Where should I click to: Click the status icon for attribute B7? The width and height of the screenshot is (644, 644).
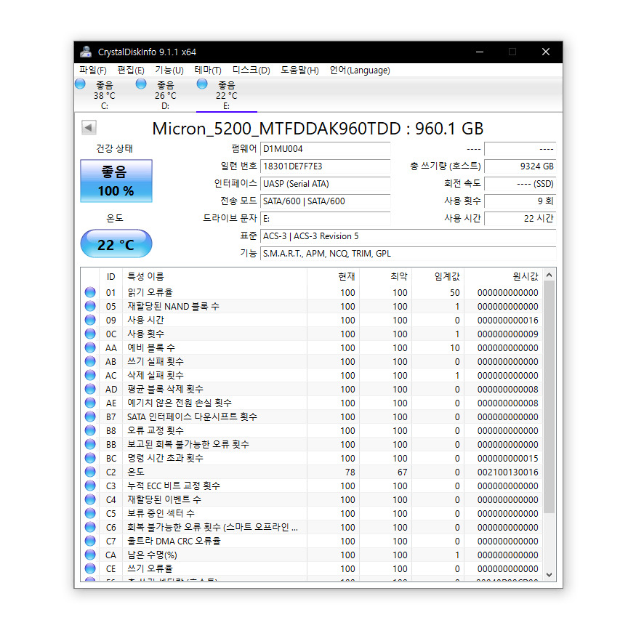[x=90, y=417]
